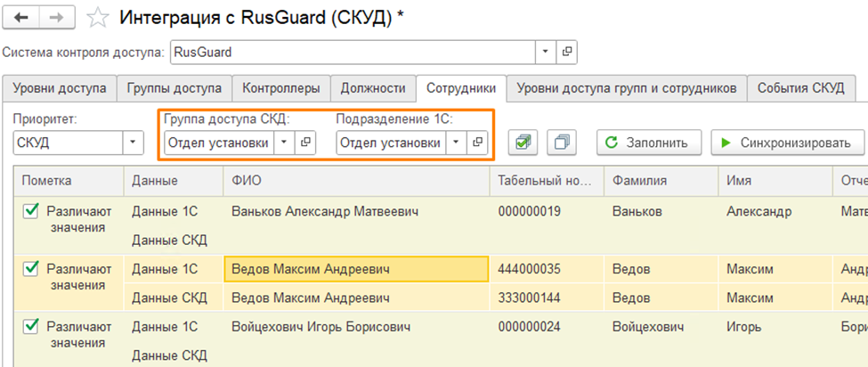This screenshot has height=367, width=868.
Task: Untick the checkbox for Ваньков Александр Матвеевич
Action: click(31, 211)
